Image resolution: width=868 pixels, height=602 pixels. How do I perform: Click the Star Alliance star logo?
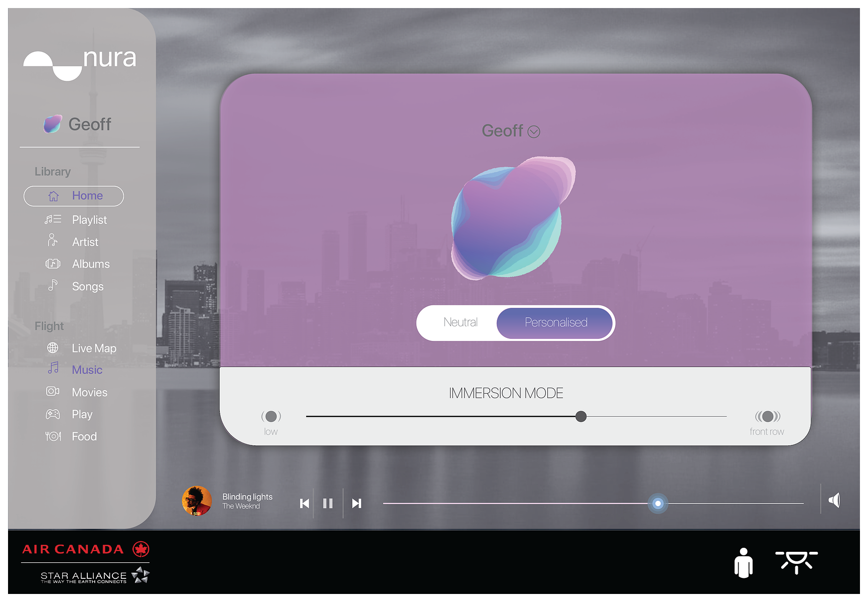tap(140, 575)
